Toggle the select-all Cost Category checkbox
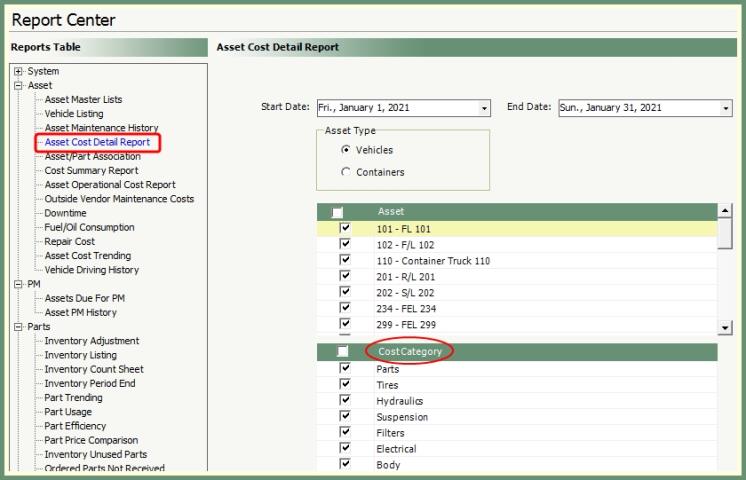The height and width of the screenshot is (480, 746). [343, 352]
